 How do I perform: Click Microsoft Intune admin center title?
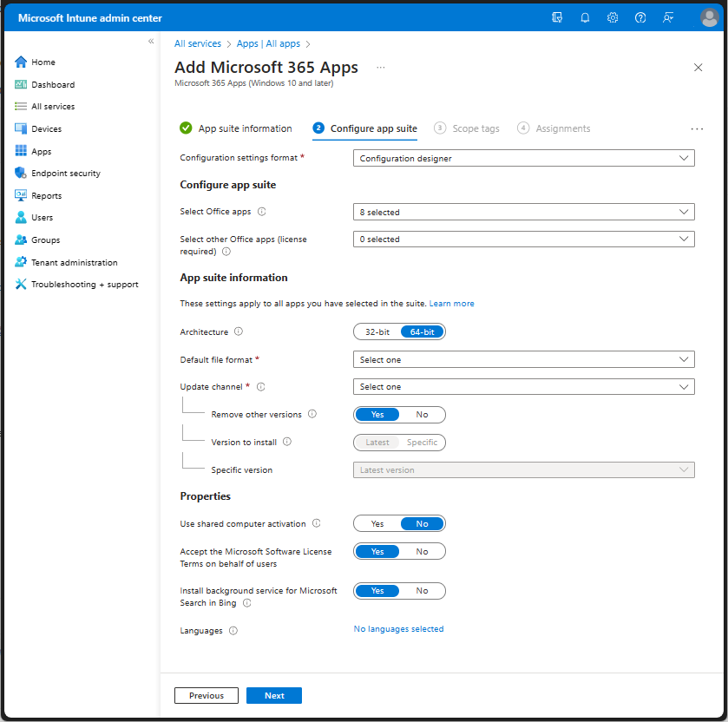tap(90, 18)
